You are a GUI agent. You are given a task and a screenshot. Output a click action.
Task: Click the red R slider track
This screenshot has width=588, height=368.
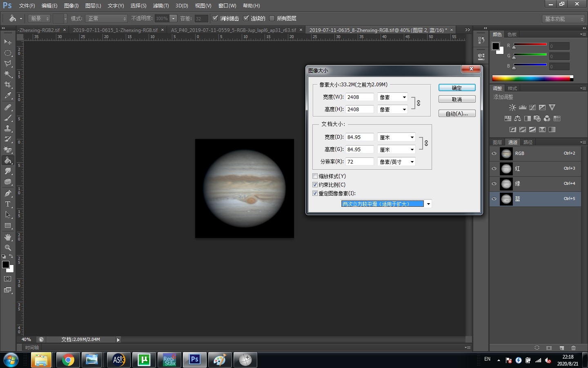pyautogui.click(x=530, y=44)
